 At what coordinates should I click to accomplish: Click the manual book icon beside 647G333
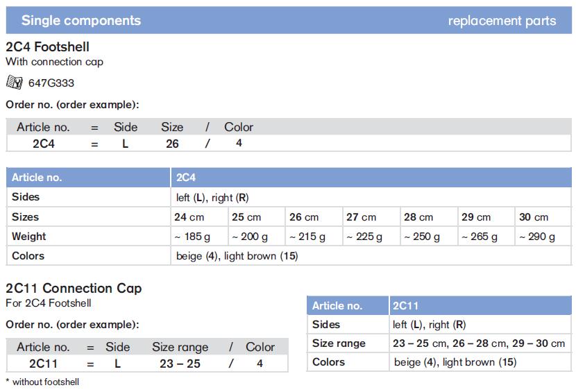15,83
